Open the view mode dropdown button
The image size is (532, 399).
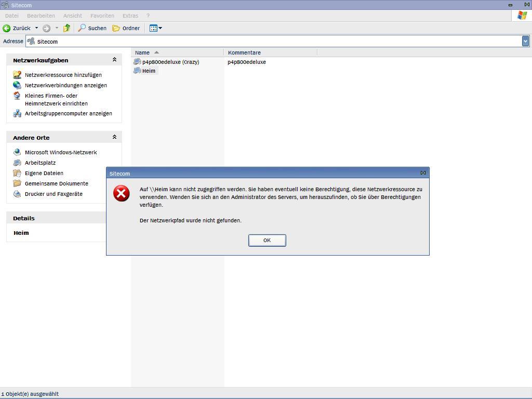point(156,28)
